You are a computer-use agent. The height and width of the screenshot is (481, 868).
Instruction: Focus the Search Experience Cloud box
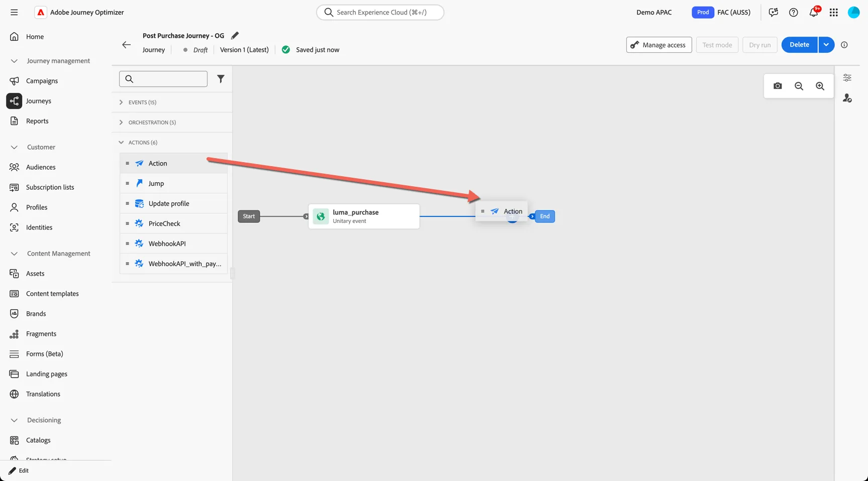(x=380, y=12)
